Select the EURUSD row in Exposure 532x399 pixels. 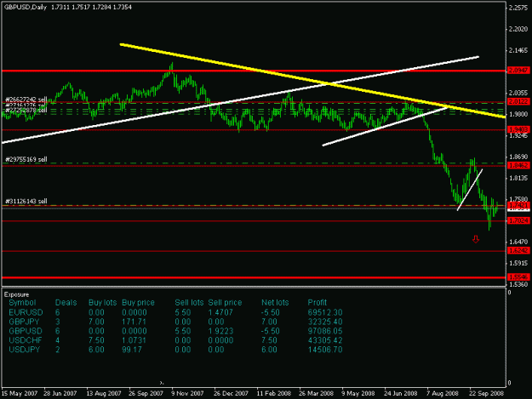(x=175, y=312)
